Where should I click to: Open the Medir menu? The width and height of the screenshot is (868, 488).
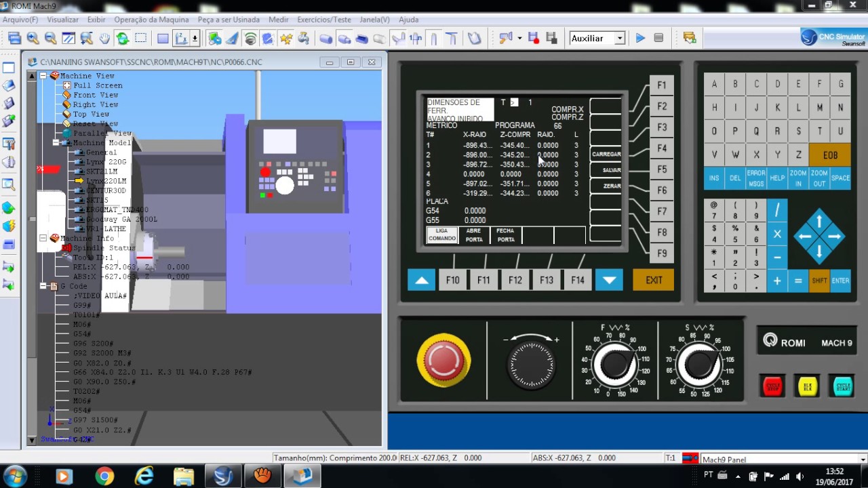click(x=278, y=20)
